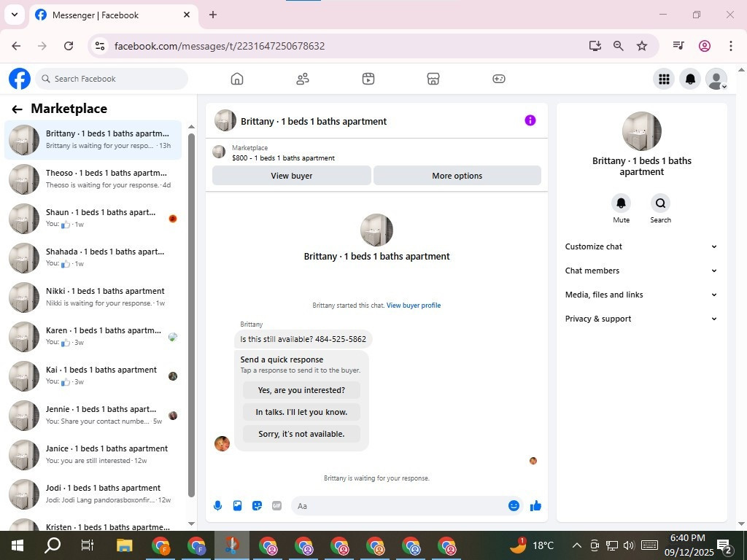Search in conversation magnifier icon

coord(660,203)
